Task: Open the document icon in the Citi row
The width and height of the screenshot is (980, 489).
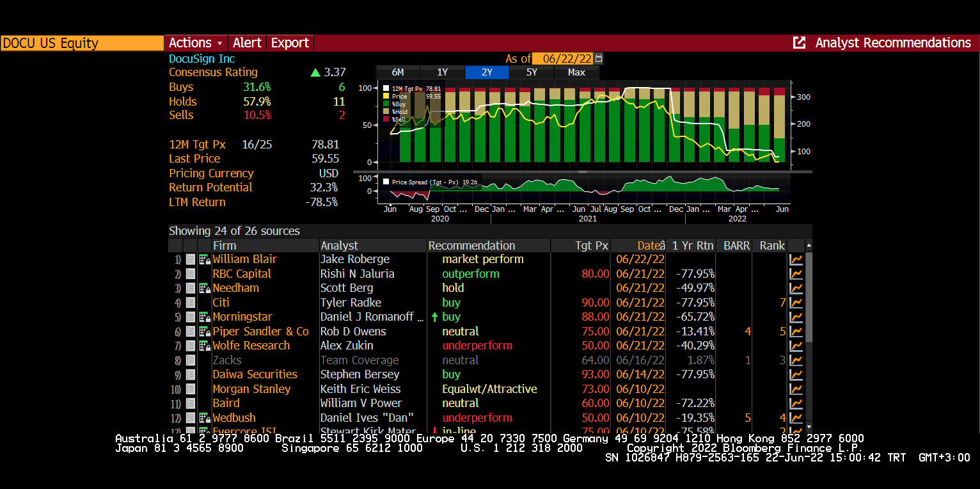Action: pyautogui.click(x=191, y=303)
